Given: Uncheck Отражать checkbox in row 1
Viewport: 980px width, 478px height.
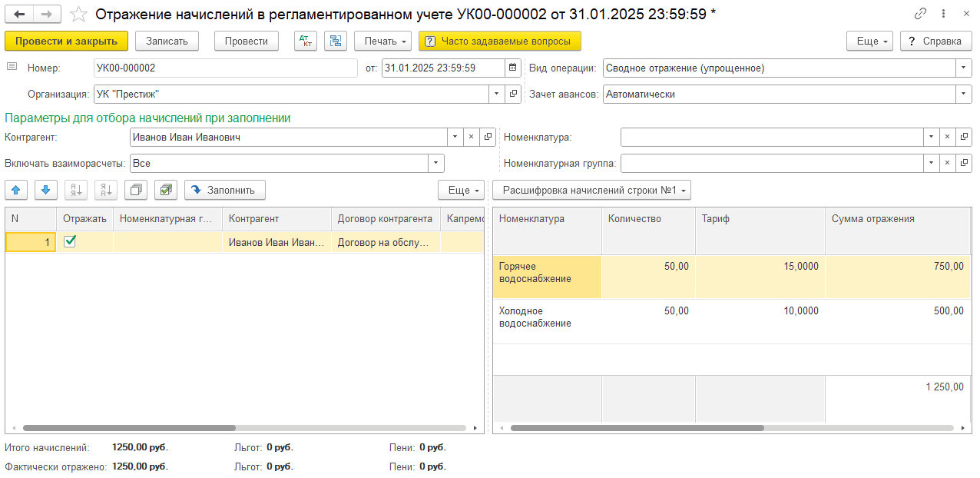Looking at the screenshot, I should coord(70,241).
